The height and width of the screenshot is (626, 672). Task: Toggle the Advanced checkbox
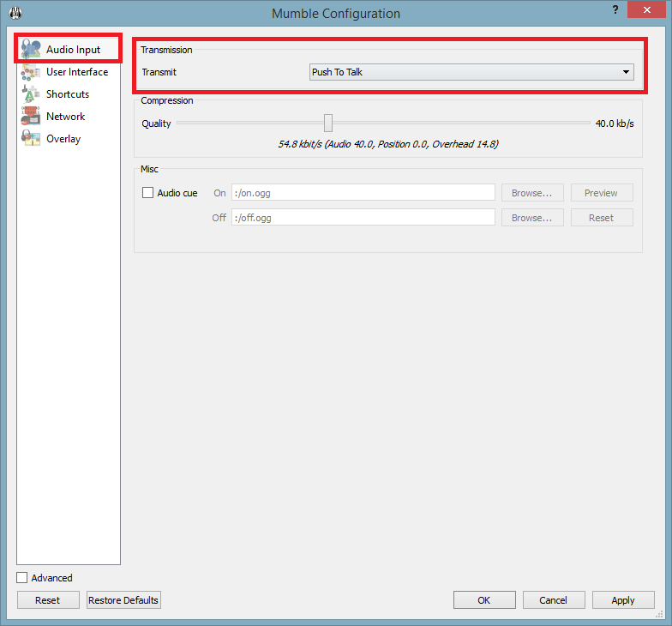click(22, 578)
